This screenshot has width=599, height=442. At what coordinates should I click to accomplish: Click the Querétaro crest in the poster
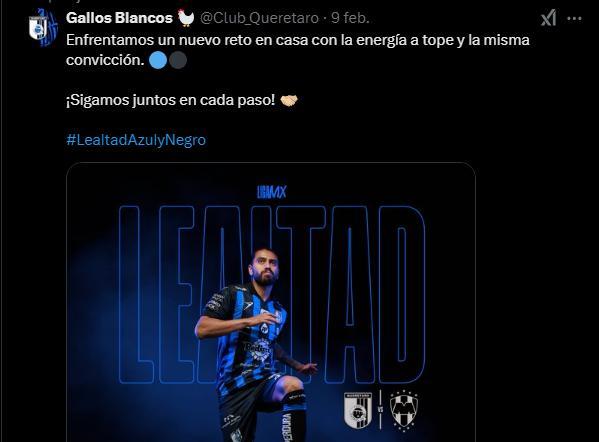(x=358, y=410)
